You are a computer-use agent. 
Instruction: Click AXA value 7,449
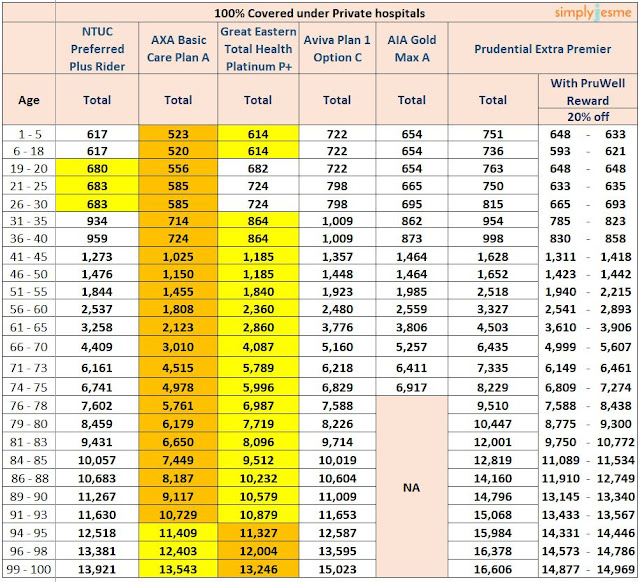[178, 460]
